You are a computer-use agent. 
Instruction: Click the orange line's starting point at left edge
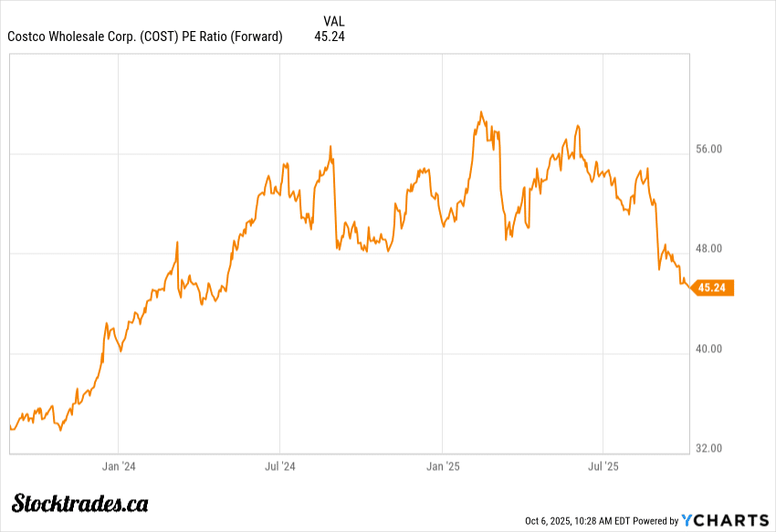tap(10, 424)
